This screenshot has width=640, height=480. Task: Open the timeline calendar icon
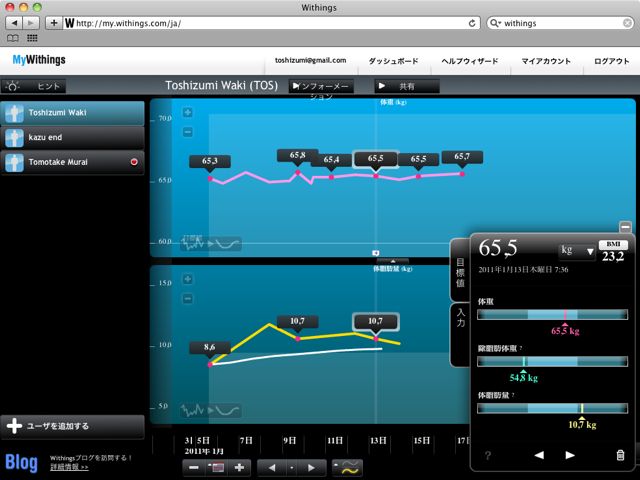(216, 468)
